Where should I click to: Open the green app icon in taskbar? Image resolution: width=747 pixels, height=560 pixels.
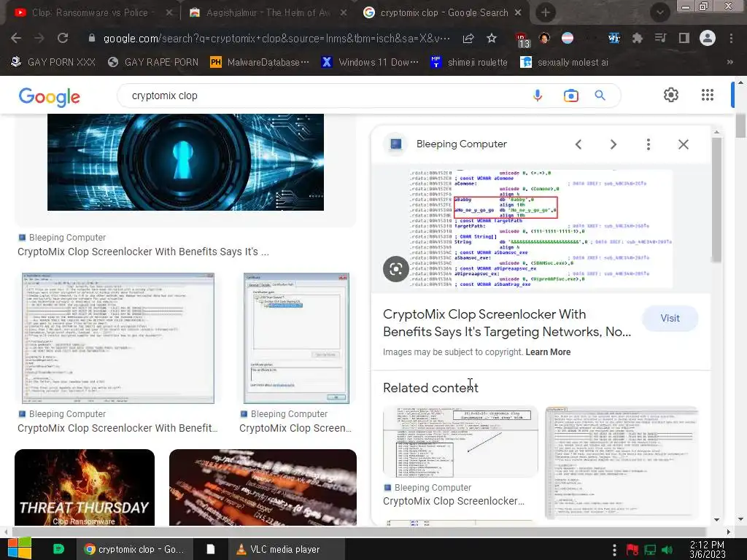click(58, 549)
